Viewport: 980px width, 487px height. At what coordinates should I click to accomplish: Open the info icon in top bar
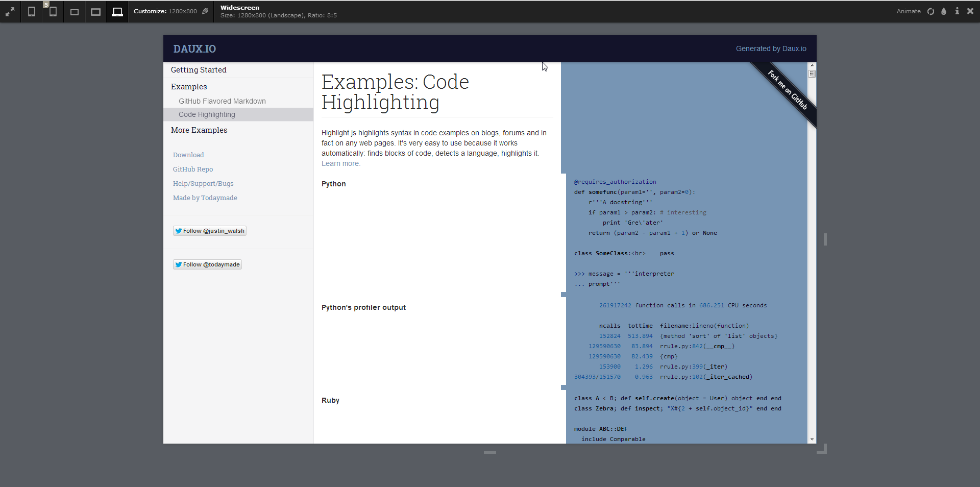[x=957, y=11]
